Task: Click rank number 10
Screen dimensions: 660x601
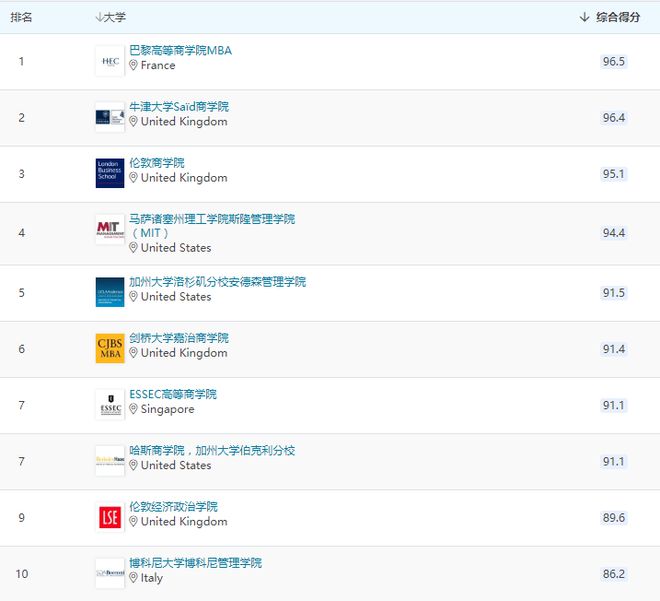Action: pyautogui.click(x=22, y=574)
